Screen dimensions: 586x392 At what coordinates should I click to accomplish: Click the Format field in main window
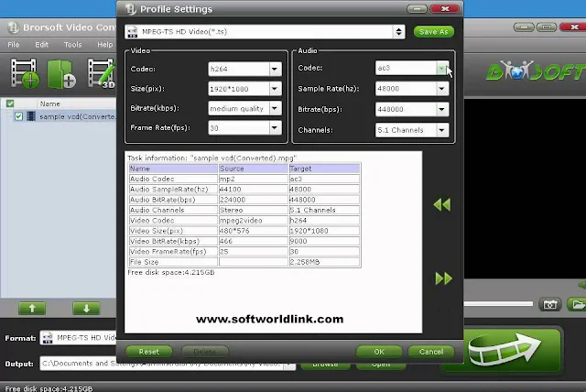(x=78, y=338)
